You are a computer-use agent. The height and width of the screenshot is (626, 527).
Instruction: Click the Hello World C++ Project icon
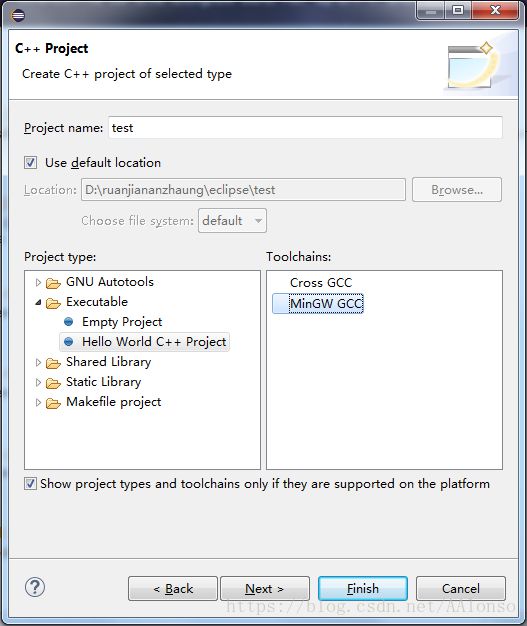[x=69, y=342]
